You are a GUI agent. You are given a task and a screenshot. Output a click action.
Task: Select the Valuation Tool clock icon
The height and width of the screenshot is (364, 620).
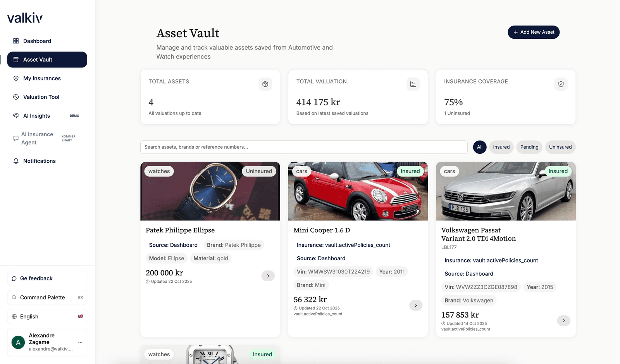tap(15, 97)
